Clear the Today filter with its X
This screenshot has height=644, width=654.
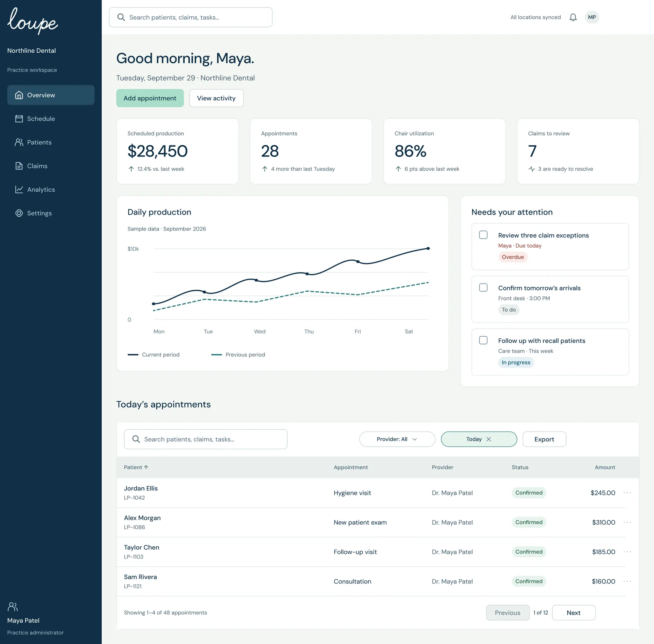(488, 439)
